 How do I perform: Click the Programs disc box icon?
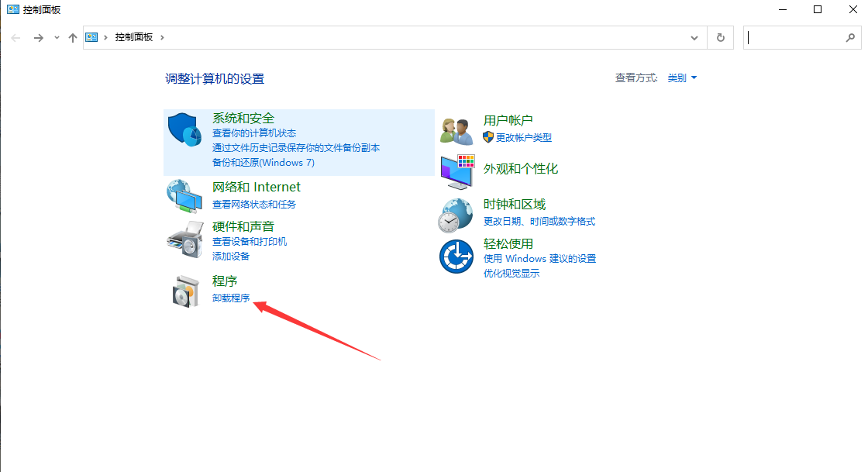coord(185,291)
